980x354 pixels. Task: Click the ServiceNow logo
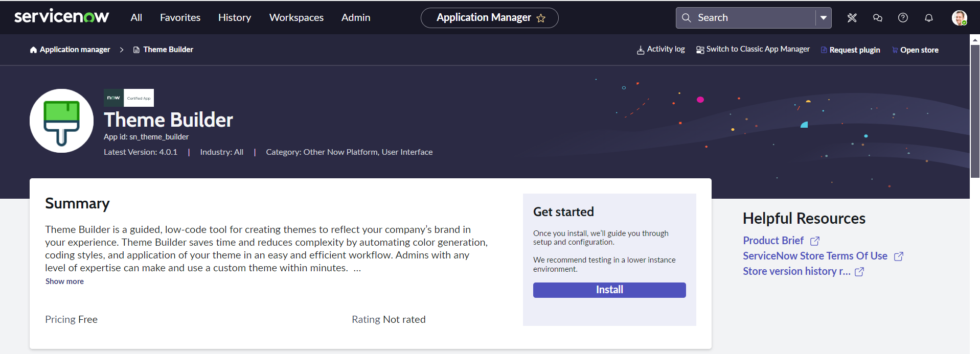[61, 17]
